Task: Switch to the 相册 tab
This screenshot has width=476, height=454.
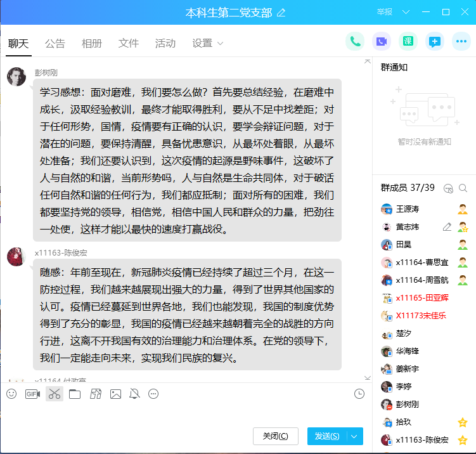Action: 92,44
